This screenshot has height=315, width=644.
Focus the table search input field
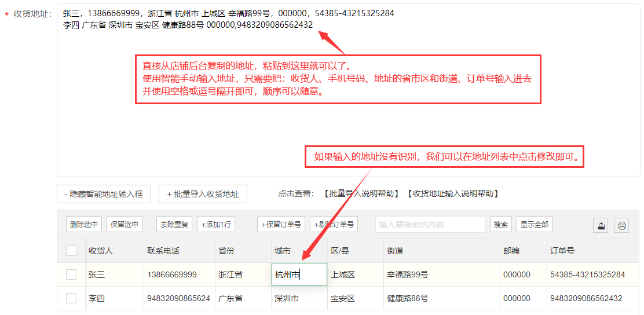click(430, 225)
